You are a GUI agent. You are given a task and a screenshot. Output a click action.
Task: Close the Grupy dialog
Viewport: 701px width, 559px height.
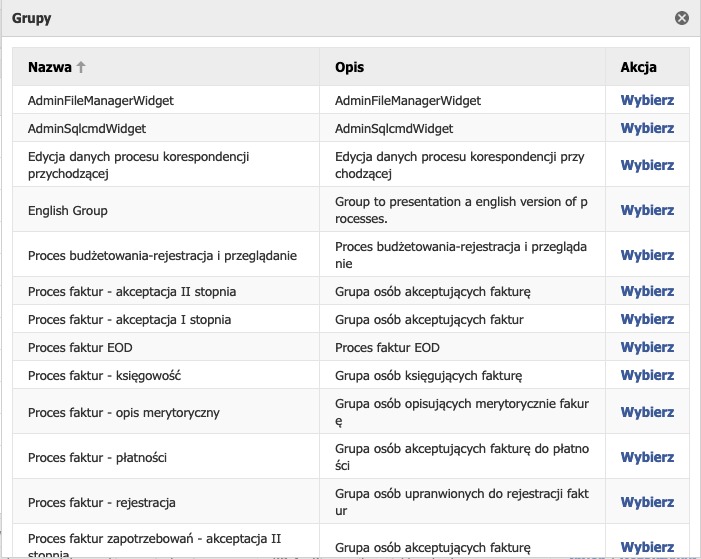[682, 18]
